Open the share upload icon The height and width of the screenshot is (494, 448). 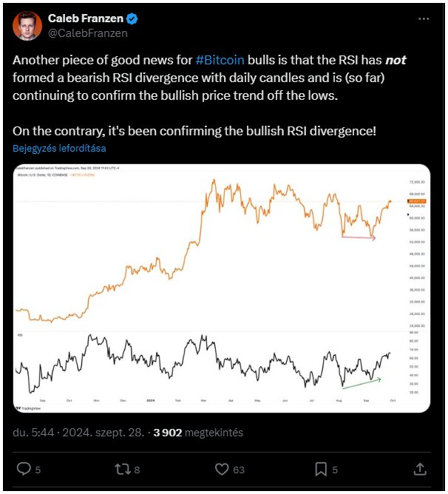coord(420,469)
